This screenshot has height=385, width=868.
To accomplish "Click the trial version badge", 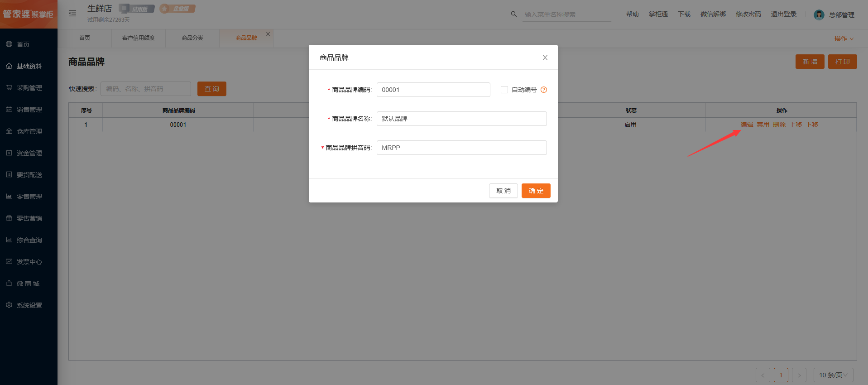I will tap(137, 9).
